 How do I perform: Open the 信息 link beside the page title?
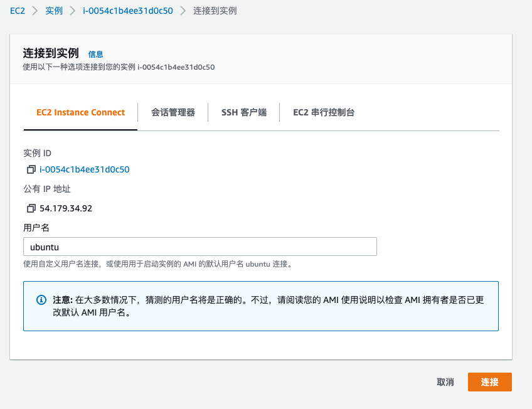coord(96,55)
